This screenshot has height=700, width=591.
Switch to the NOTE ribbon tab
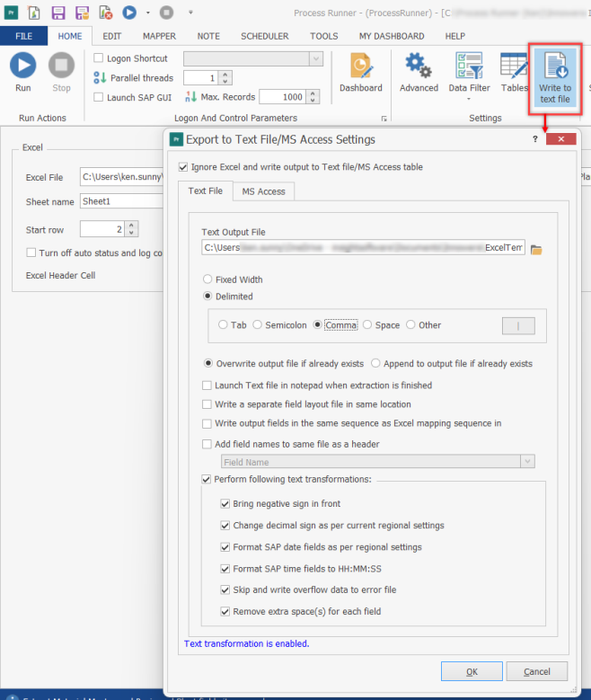tap(208, 36)
